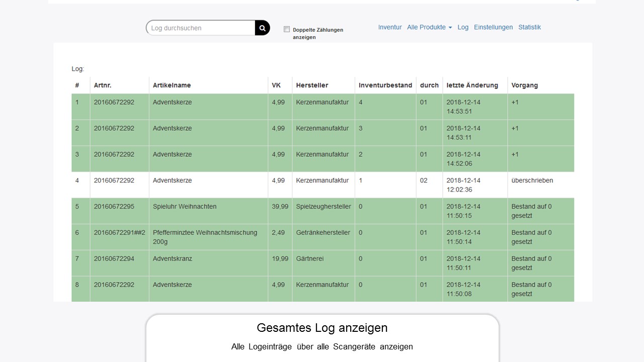Image resolution: width=644 pixels, height=362 pixels.
Task: Expand the Alle Produkte dropdown
Action: [x=429, y=27]
